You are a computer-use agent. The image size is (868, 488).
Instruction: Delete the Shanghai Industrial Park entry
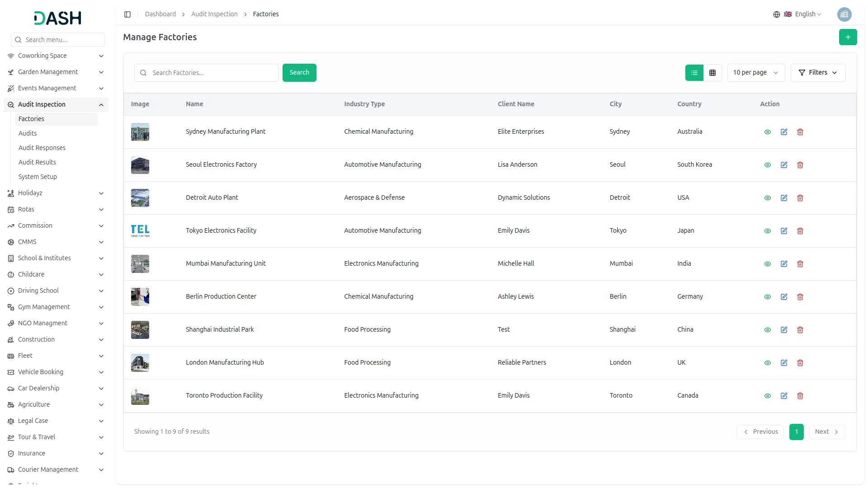click(800, 330)
